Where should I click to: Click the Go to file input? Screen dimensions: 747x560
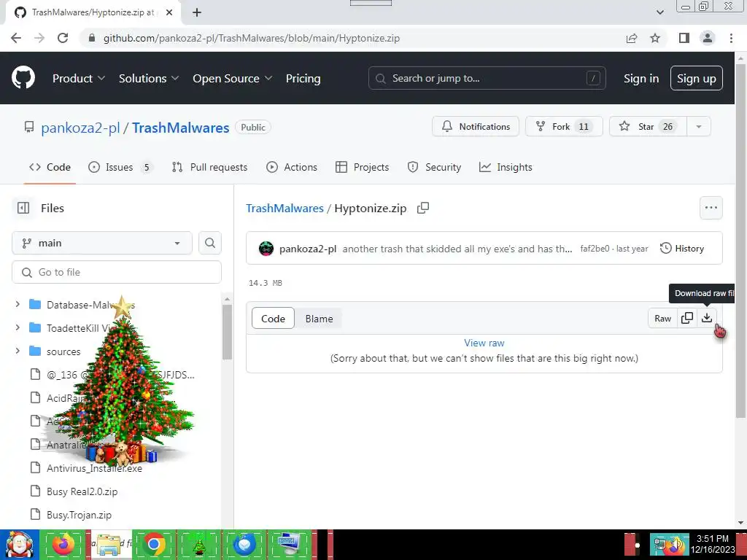click(117, 272)
